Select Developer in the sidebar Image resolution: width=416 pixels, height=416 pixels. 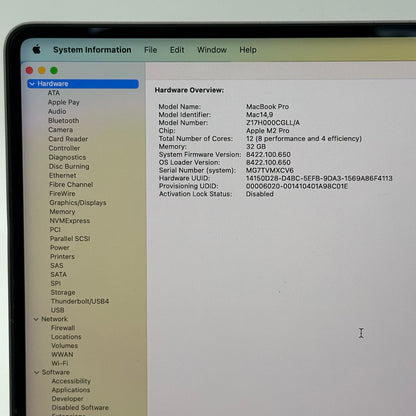(67, 399)
